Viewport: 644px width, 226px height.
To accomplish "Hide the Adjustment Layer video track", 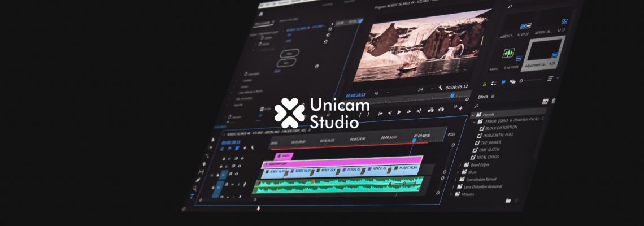I will (240, 166).
